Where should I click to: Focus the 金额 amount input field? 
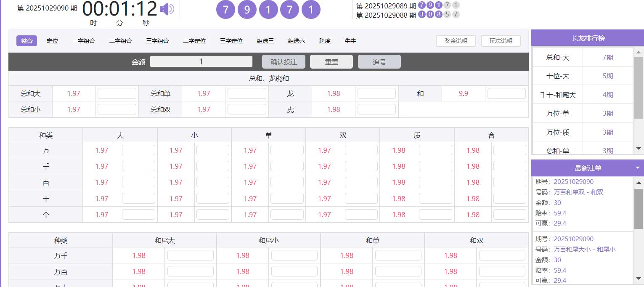(201, 62)
